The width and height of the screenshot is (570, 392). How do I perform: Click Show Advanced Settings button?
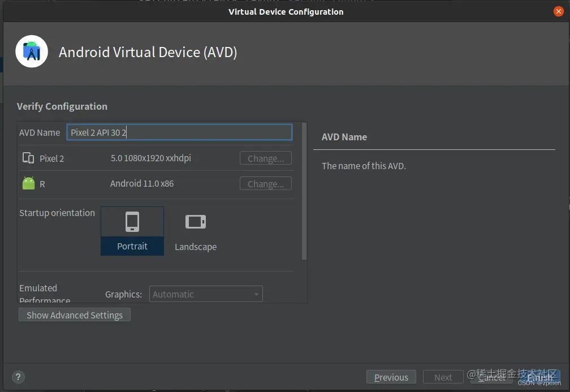pyautogui.click(x=75, y=315)
